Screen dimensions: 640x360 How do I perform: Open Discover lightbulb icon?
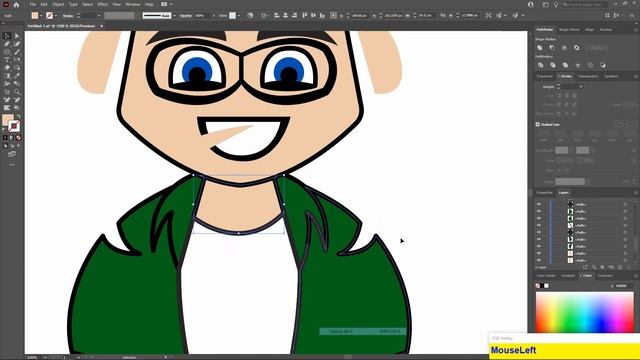[x=556, y=4]
